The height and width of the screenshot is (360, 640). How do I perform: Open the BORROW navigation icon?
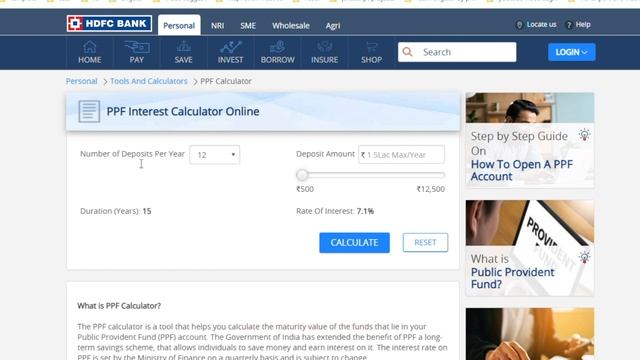pos(278,47)
